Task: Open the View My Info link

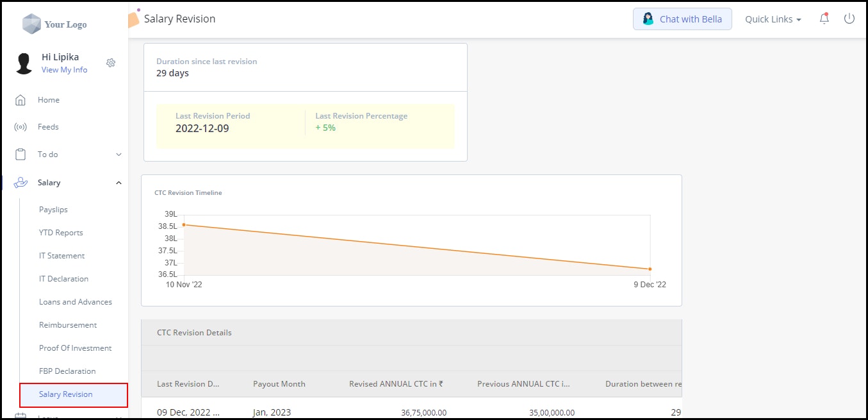Action: pos(64,70)
